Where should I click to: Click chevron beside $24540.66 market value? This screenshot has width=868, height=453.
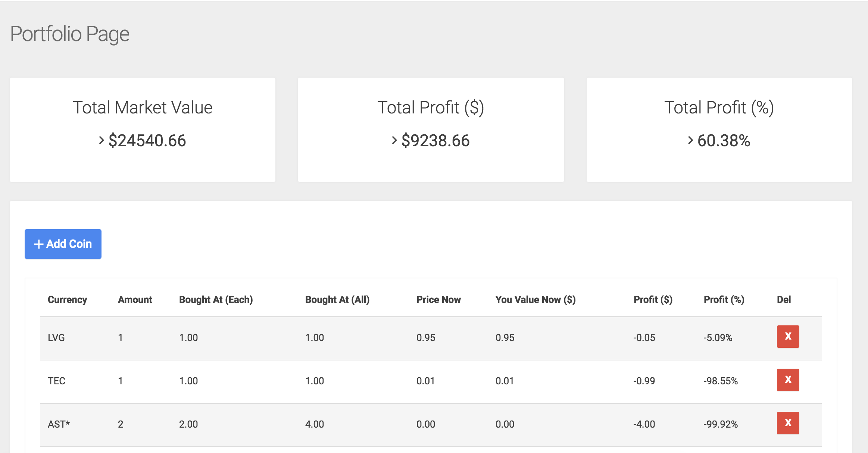tap(101, 140)
